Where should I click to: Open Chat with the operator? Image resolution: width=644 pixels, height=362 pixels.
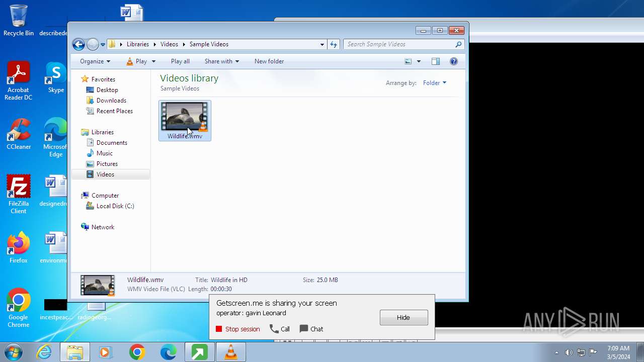point(311,329)
